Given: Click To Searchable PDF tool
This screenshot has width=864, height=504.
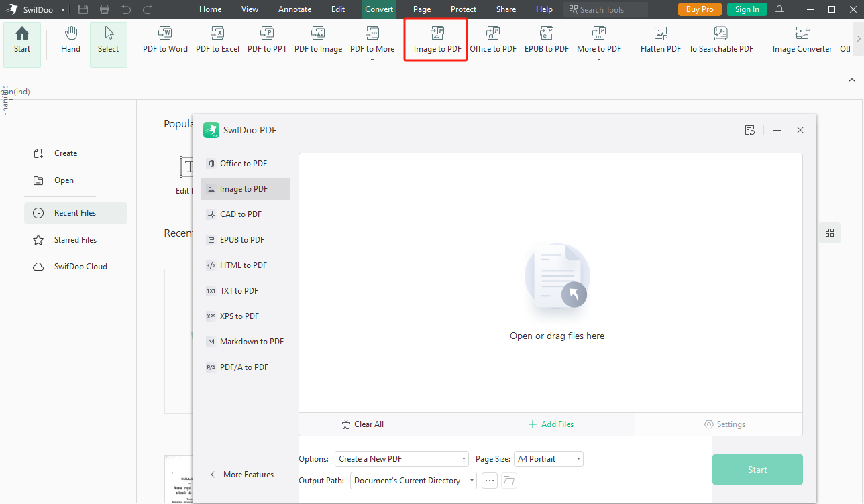Looking at the screenshot, I should (x=721, y=40).
